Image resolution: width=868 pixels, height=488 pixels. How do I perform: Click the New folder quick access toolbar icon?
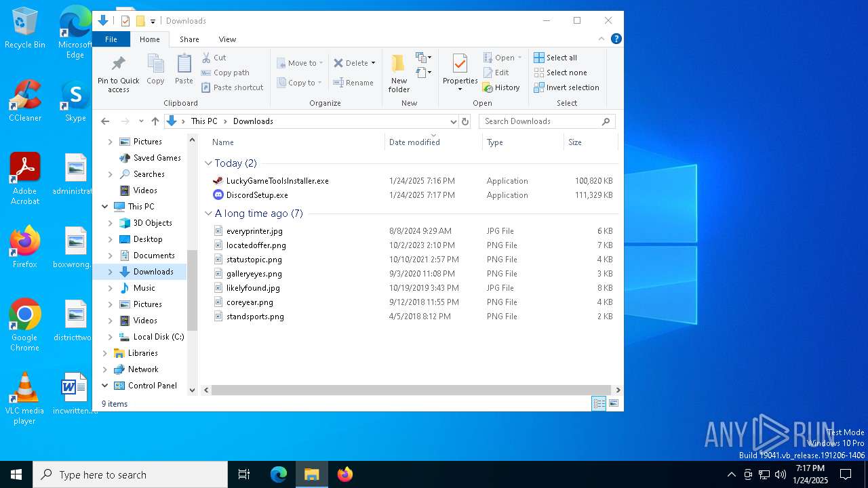click(140, 21)
